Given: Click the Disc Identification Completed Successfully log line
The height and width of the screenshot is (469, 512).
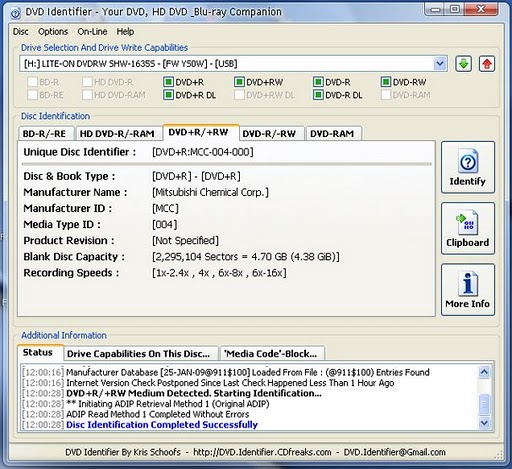Looking at the screenshot, I should click(162, 425).
